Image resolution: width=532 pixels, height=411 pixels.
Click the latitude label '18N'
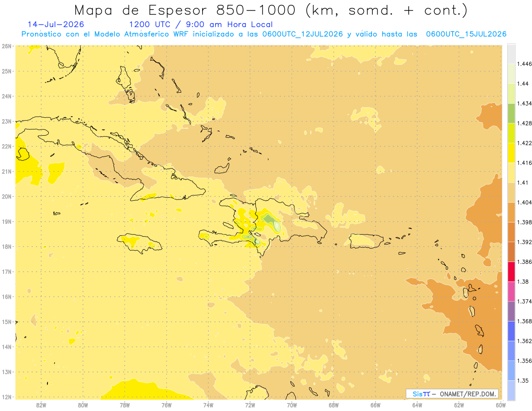tap(6, 247)
